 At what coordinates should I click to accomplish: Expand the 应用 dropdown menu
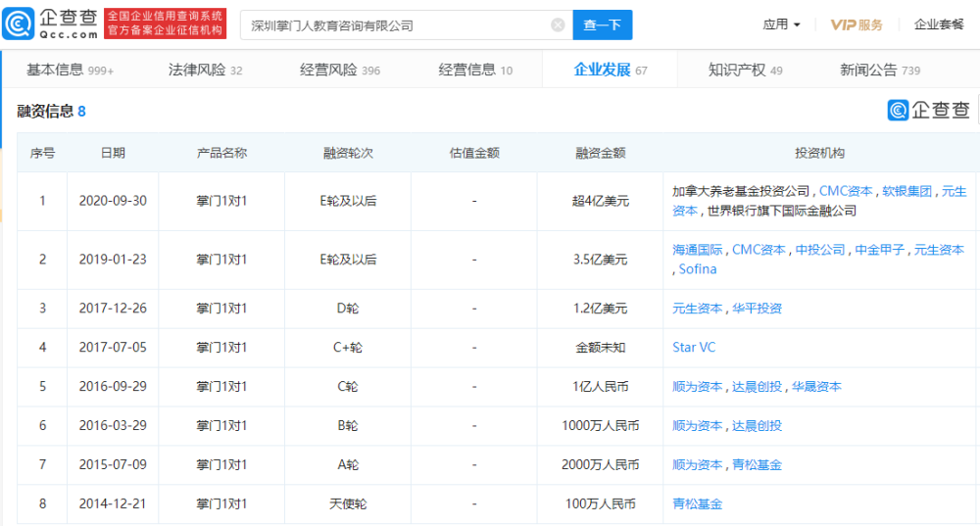tap(781, 24)
